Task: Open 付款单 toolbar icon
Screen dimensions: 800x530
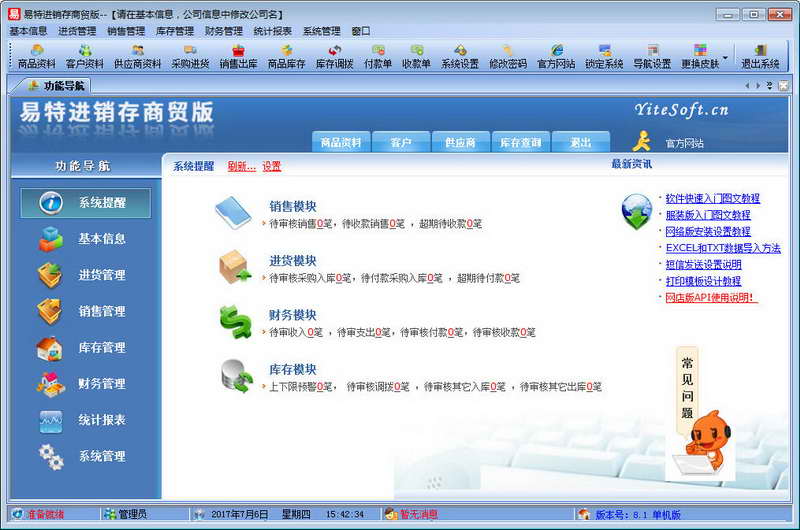Action: tap(378, 57)
